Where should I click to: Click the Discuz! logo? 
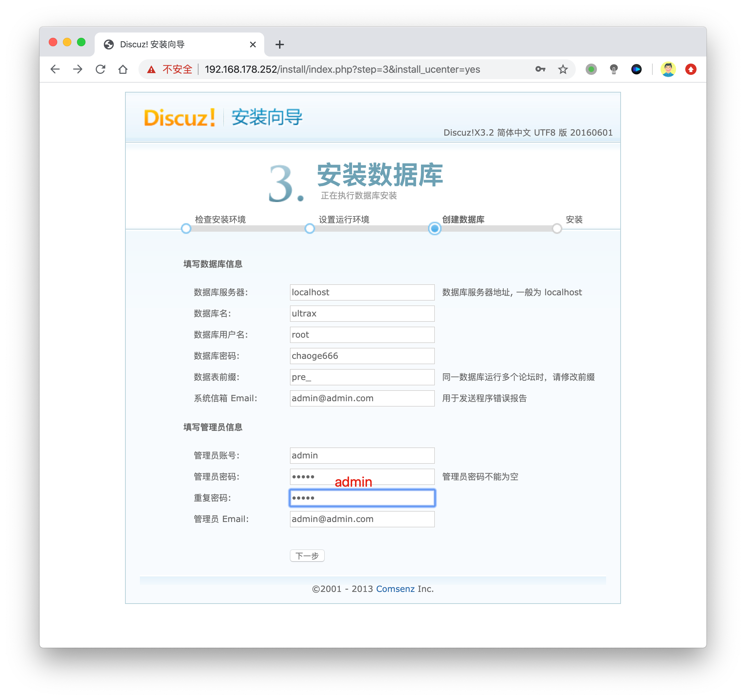[x=179, y=117]
